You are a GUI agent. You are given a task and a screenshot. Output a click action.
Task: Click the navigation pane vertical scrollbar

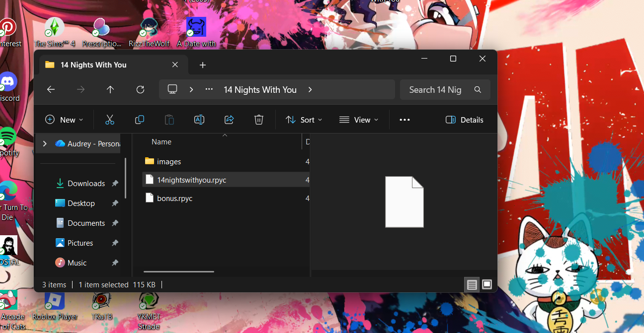click(126, 178)
